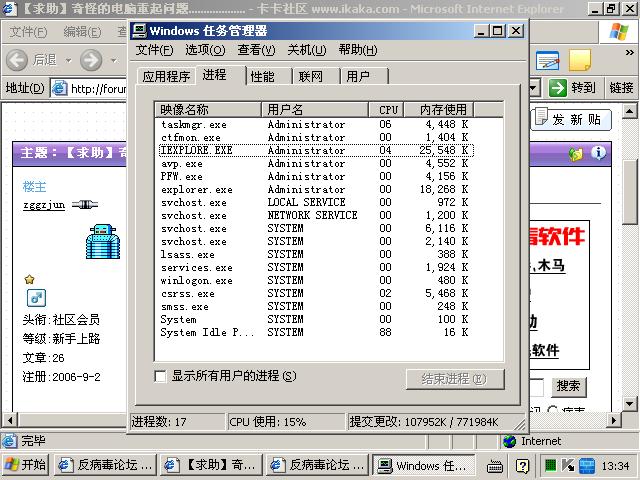Select the winlogon.exe process row
640x480 pixels.
[x=316, y=280]
